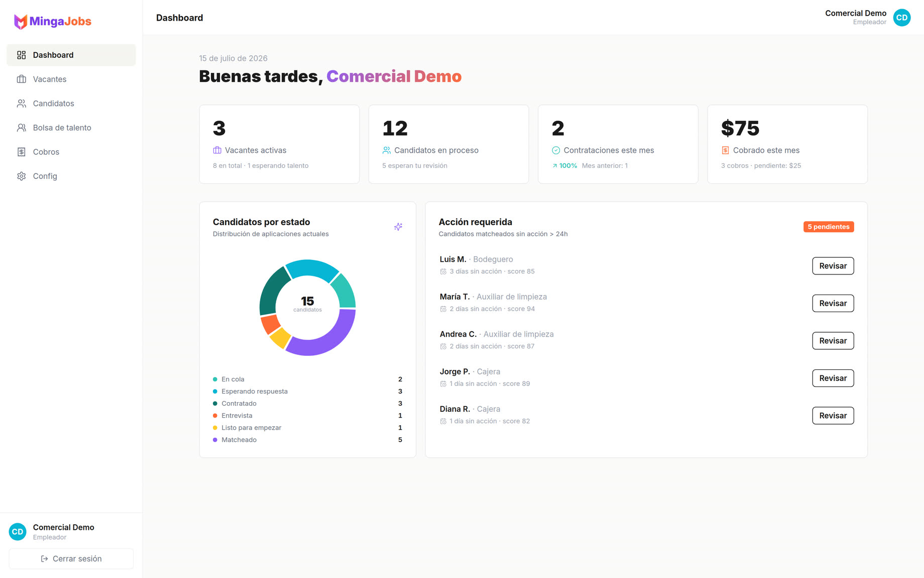Click the Vacantes activas stat card
924x578 pixels.
tap(279, 144)
